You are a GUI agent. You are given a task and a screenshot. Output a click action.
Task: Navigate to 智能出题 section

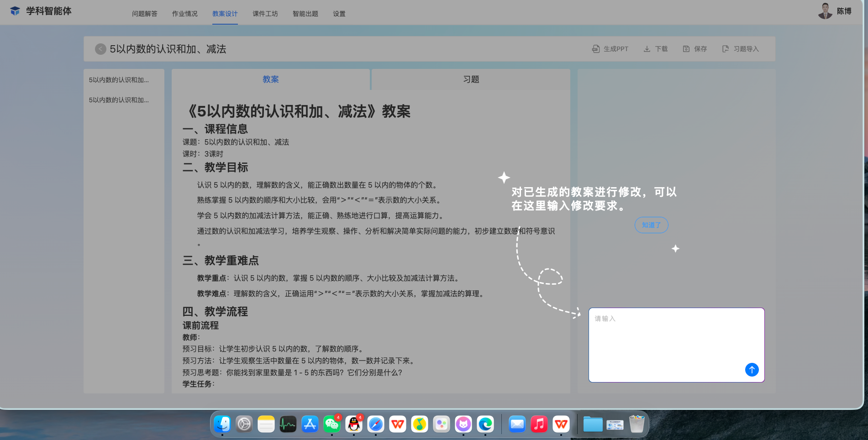305,14
